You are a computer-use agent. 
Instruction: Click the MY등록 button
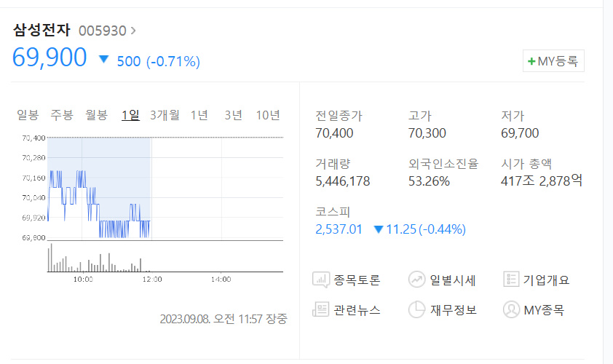click(553, 61)
